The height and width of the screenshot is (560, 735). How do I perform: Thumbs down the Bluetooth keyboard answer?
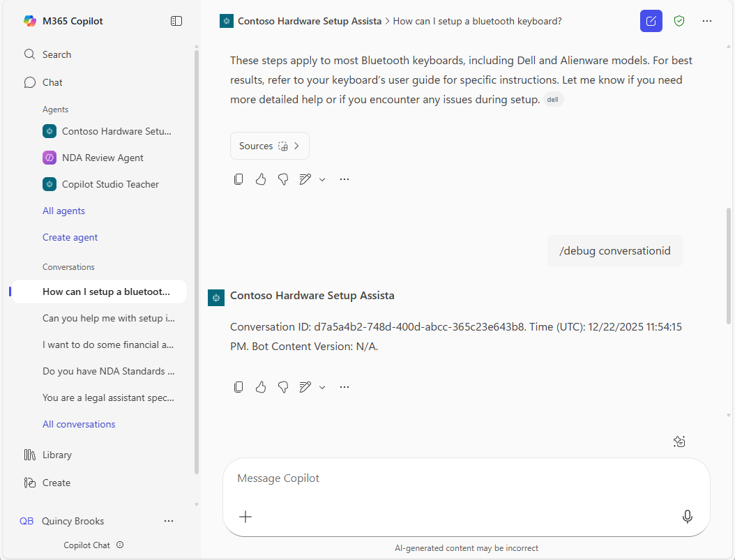pyautogui.click(x=283, y=179)
